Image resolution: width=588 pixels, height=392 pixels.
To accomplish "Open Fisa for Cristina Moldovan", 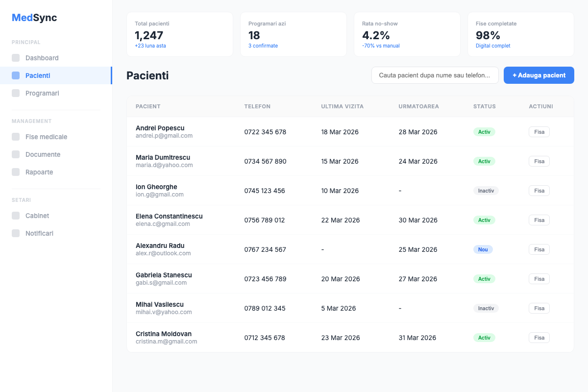I will pyautogui.click(x=539, y=338).
